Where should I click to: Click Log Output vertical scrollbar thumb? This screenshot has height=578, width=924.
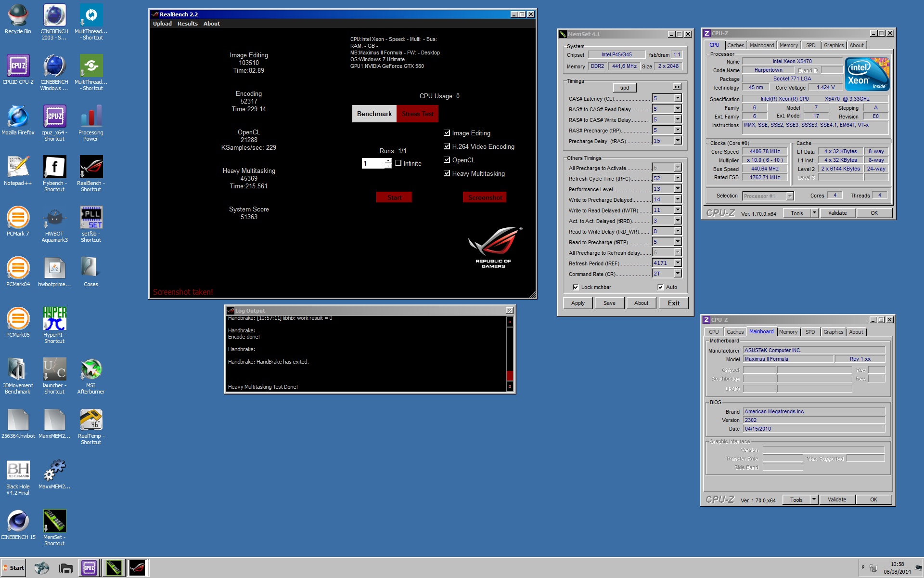point(510,376)
